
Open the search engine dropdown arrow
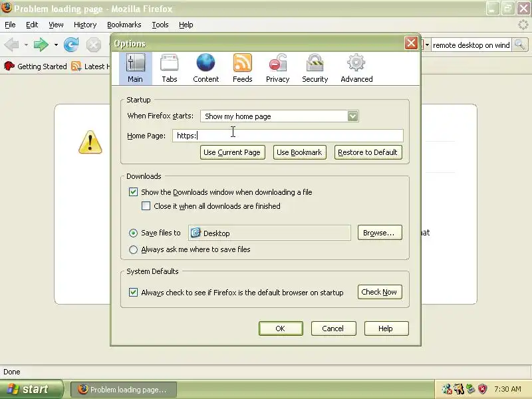[x=427, y=45]
